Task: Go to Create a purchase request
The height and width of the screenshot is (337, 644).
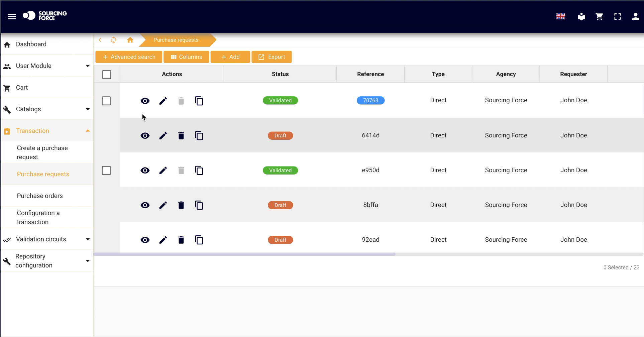Action: [42, 152]
